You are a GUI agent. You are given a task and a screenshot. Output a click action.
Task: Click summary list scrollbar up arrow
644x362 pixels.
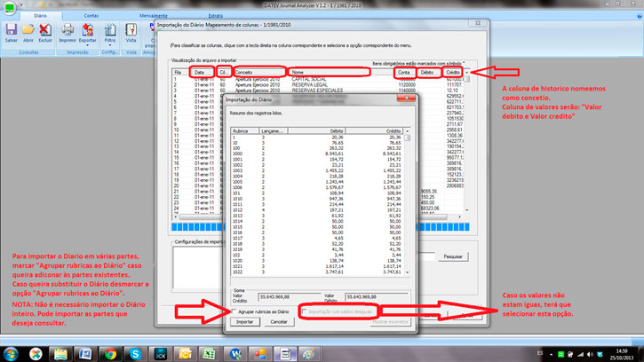tap(407, 131)
